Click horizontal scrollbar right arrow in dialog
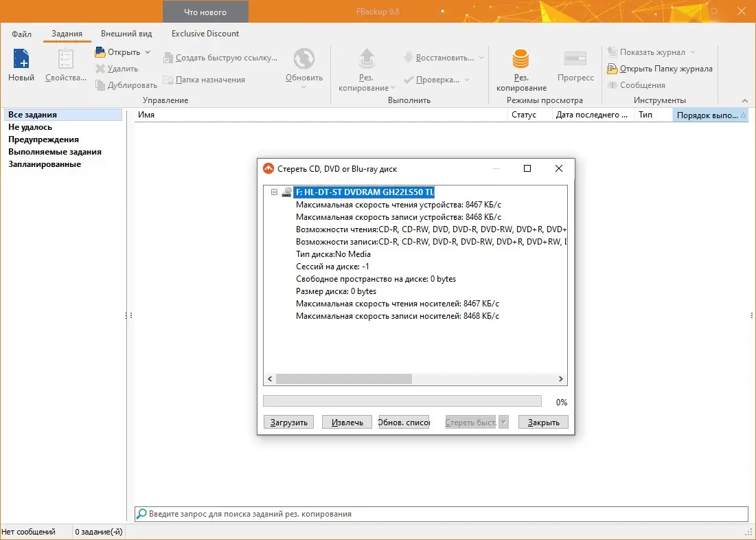This screenshot has height=540, width=756. [x=561, y=379]
